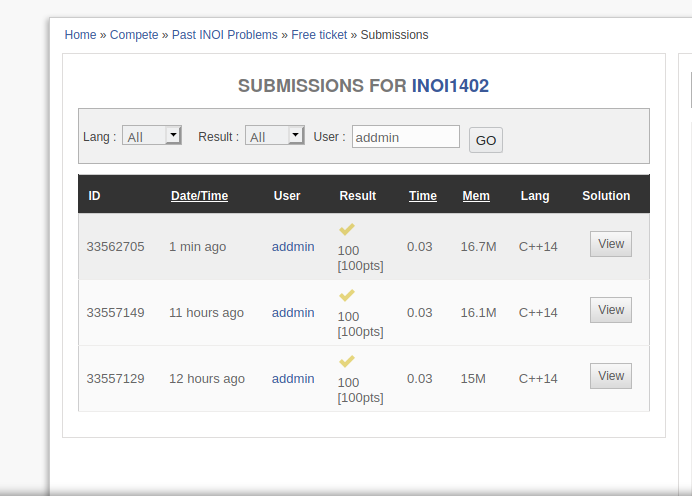Open addmin profile for submission 33557149

[293, 313]
